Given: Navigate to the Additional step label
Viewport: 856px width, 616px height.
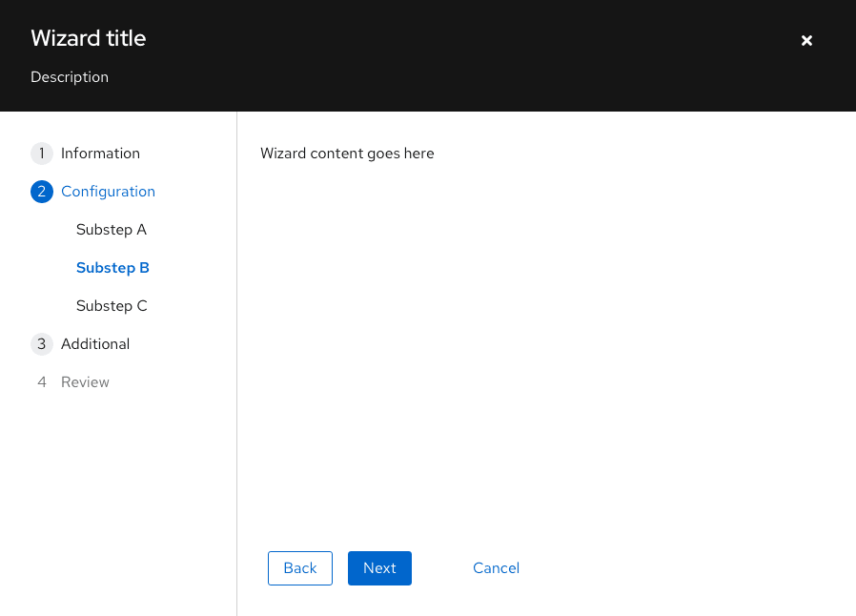Looking at the screenshot, I should (x=95, y=344).
